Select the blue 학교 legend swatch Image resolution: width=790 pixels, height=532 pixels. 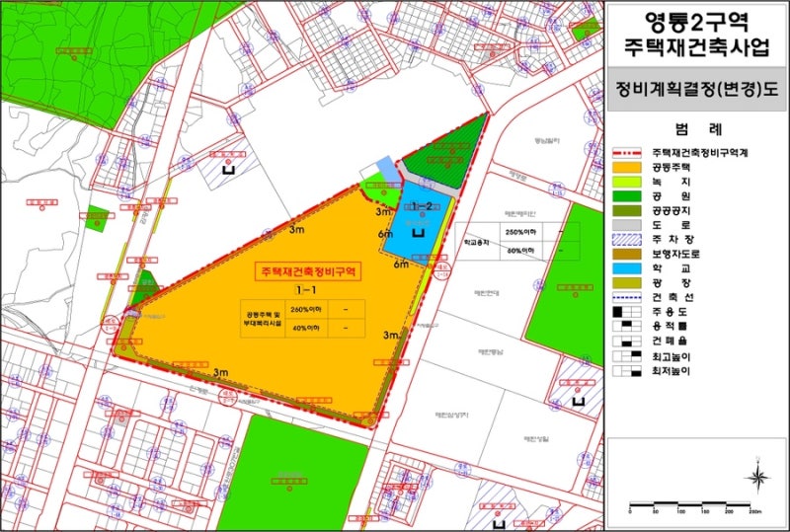tap(627, 268)
